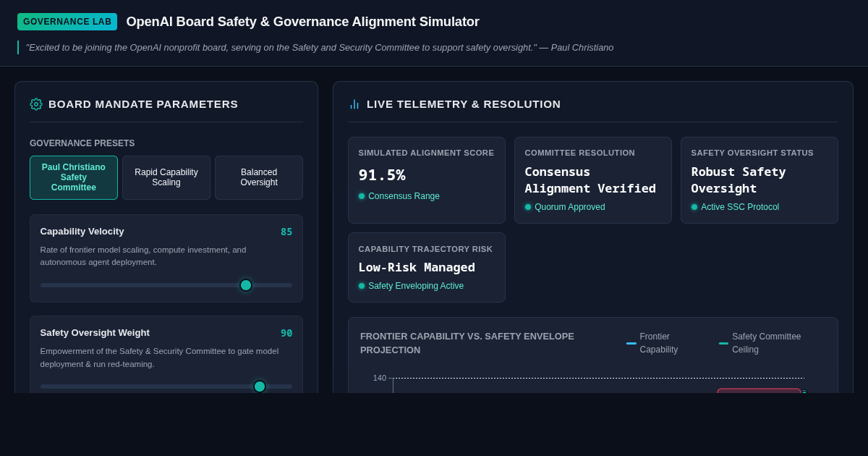The image size is (868, 456).
Task: Click the Capability Trajectory Risk card heading
Action: 425,249
